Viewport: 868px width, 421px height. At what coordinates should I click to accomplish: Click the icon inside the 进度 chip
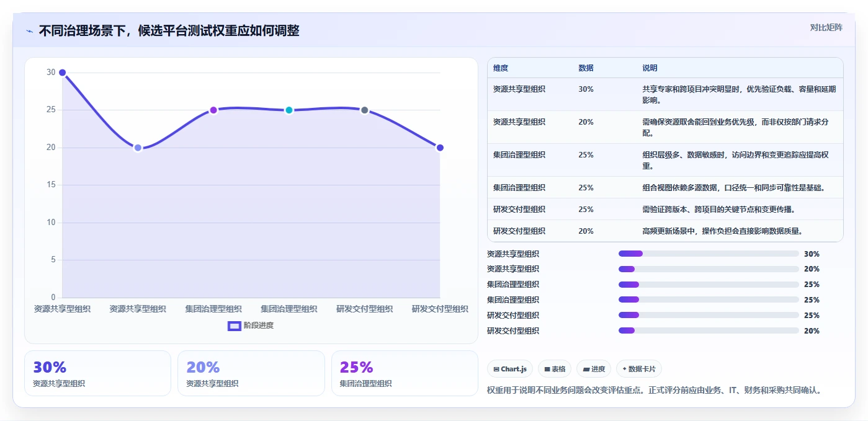pyautogui.click(x=586, y=369)
